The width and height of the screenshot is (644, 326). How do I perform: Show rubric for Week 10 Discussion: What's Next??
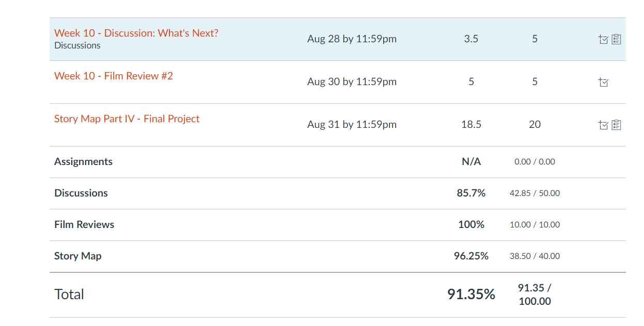[616, 39]
